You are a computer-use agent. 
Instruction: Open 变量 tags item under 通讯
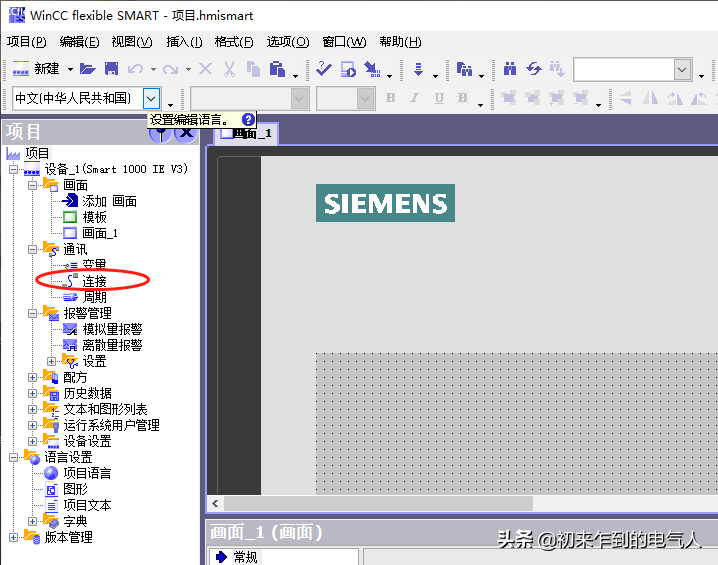tap(94, 265)
